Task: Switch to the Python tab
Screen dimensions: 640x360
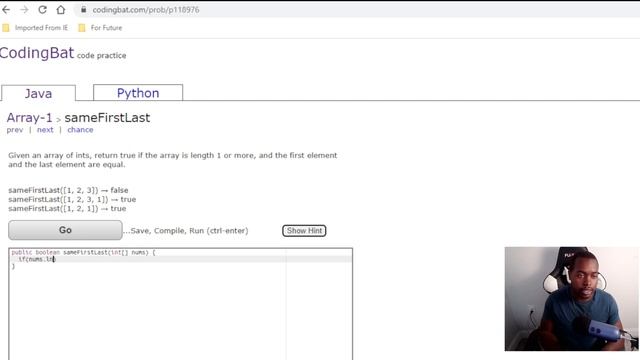Action: tap(138, 93)
